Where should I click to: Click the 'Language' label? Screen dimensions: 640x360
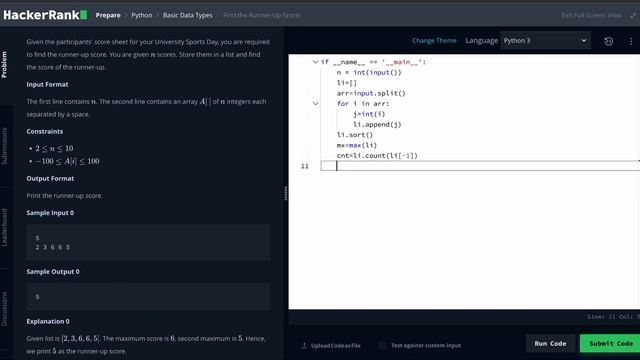(482, 40)
